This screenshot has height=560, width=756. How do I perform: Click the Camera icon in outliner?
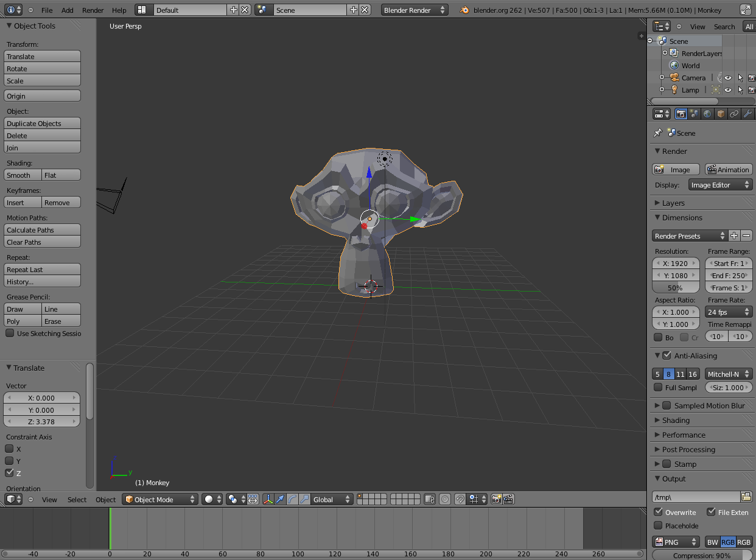pyautogui.click(x=674, y=77)
